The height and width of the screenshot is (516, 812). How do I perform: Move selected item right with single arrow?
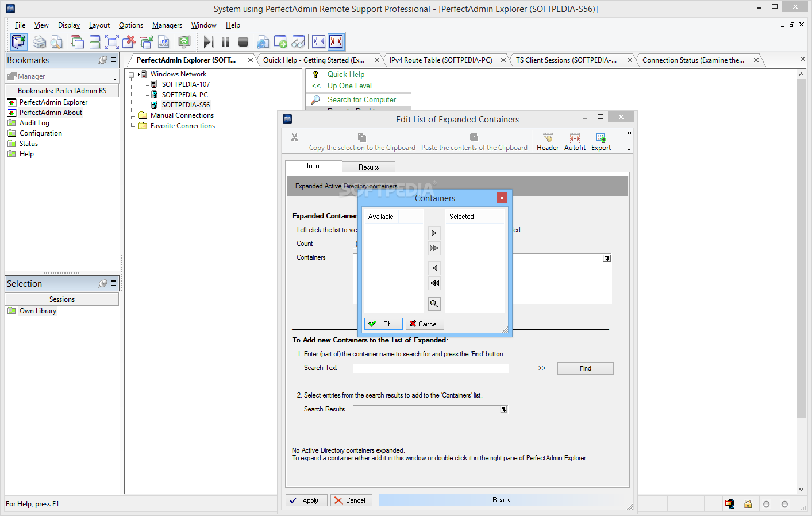click(x=434, y=233)
